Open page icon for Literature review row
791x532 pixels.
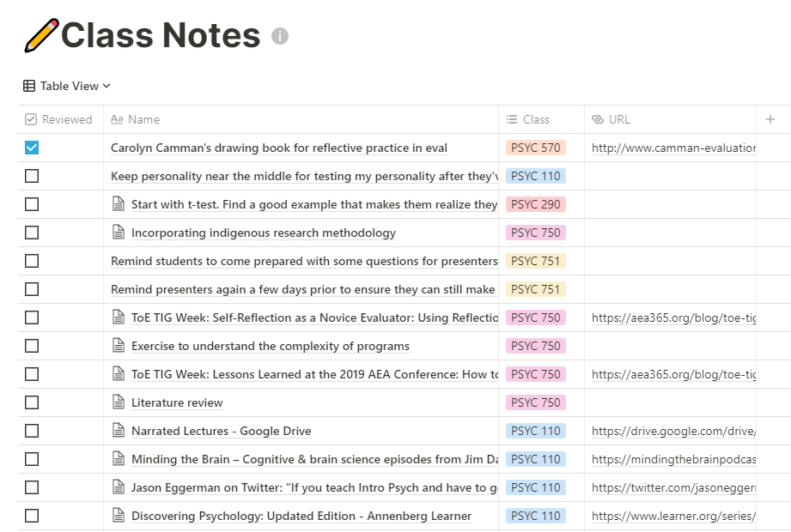pos(119,402)
